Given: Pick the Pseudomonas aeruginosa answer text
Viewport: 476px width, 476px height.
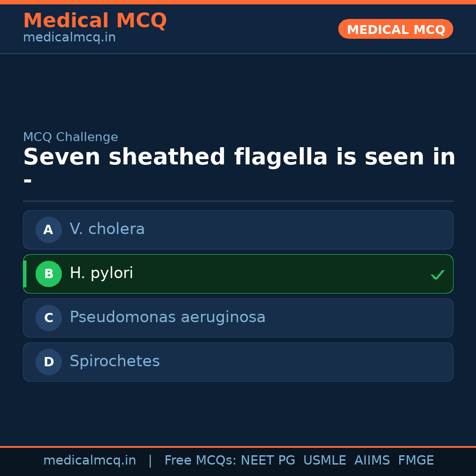Looking at the screenshot, I should click(167, 317).
